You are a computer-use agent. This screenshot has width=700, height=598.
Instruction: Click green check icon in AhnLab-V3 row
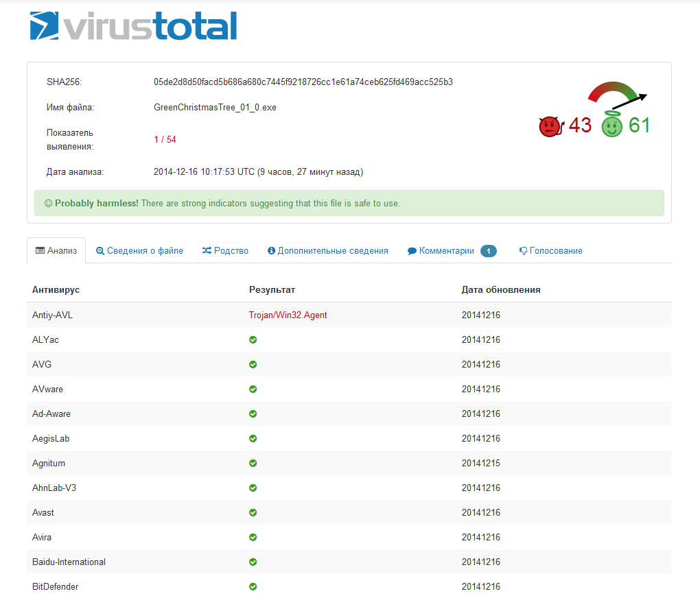[253, 488]
